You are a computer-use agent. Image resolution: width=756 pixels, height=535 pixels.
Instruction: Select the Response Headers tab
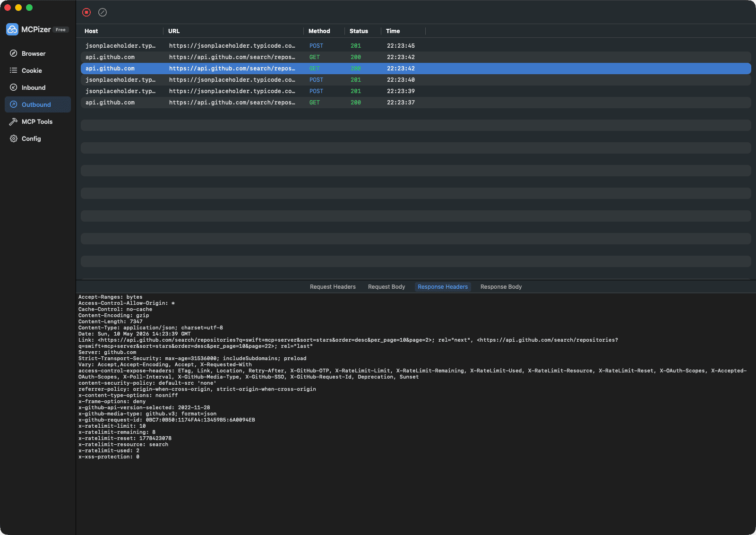coord(443,287)
